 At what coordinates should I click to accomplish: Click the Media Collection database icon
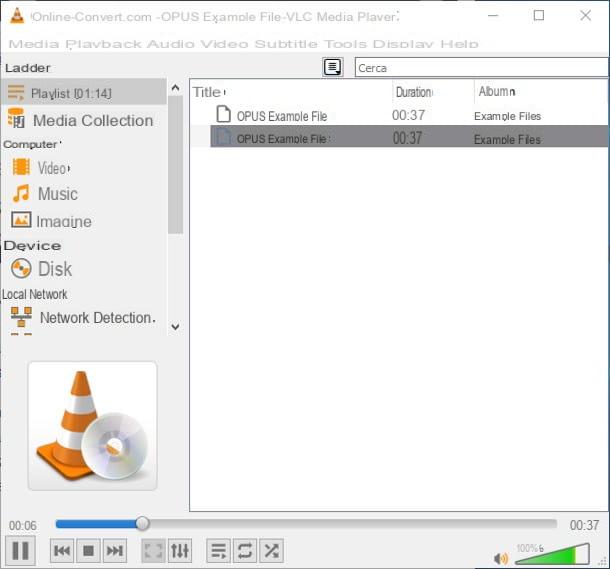point(16,118)
